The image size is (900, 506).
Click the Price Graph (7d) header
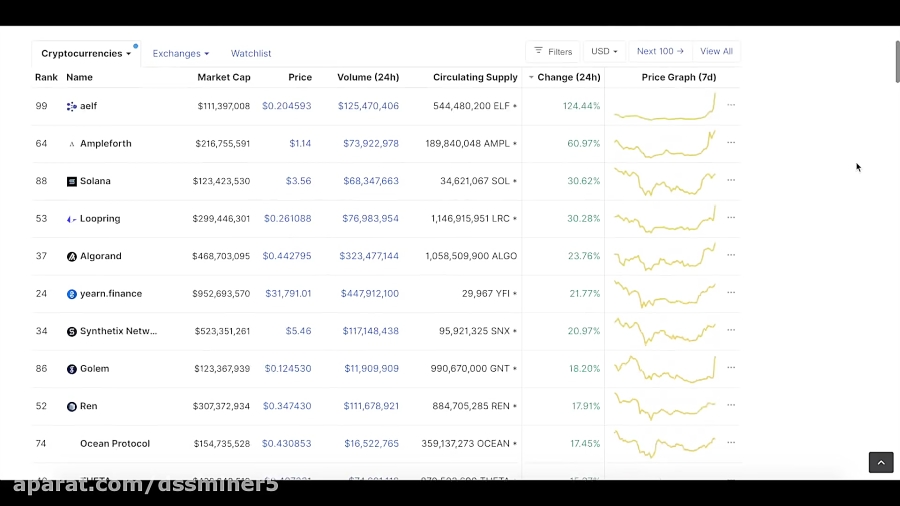[678, 77]
